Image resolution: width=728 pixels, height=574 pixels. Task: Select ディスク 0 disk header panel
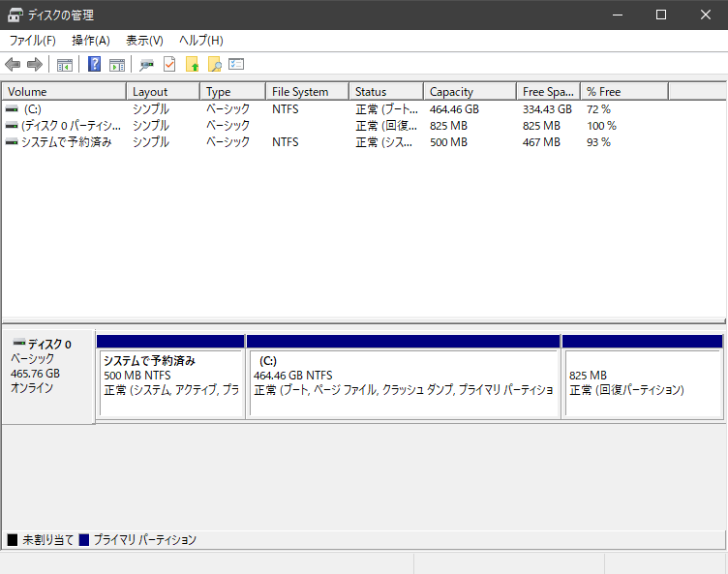click(48, 377)
